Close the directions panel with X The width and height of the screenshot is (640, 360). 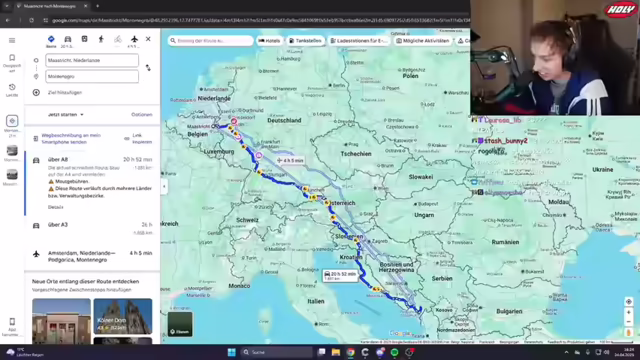point(148,39)
